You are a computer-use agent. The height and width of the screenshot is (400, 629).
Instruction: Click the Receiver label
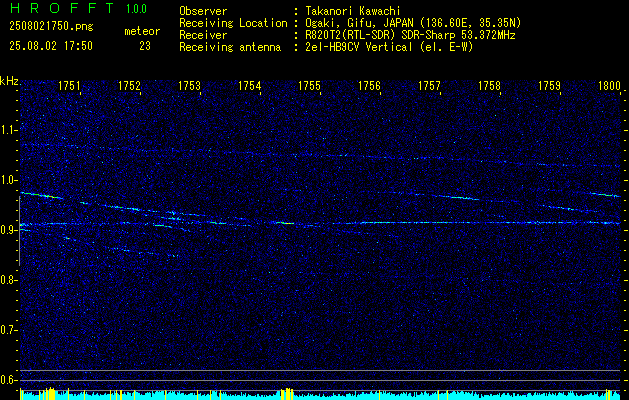click(x=203, y=35)
